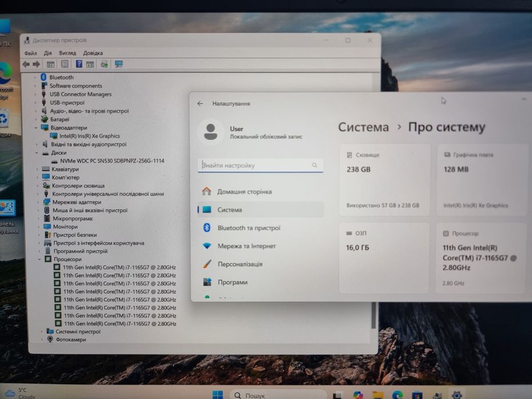Click the back arrow in Settings window
532x399 pixels.
click(200, 104)
